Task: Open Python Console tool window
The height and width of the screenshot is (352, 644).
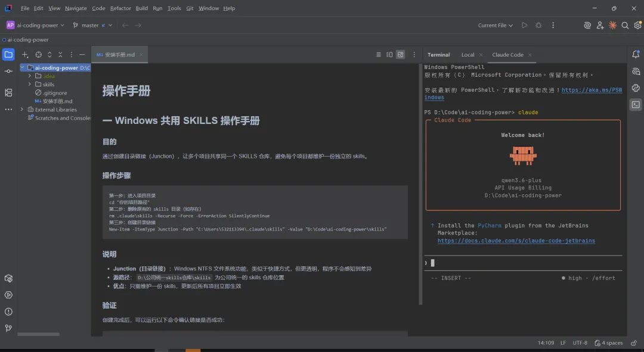Action: coord(636,88)
